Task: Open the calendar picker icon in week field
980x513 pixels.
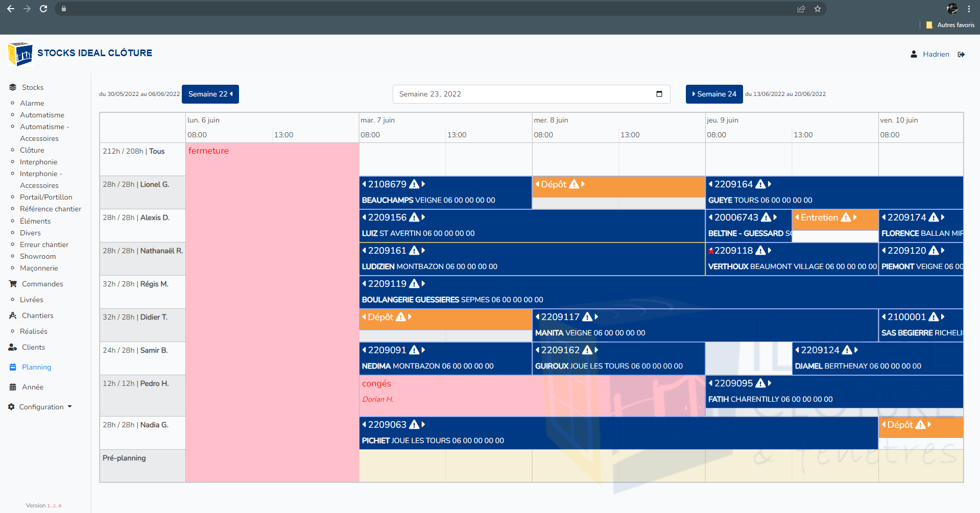Action: 659,94
